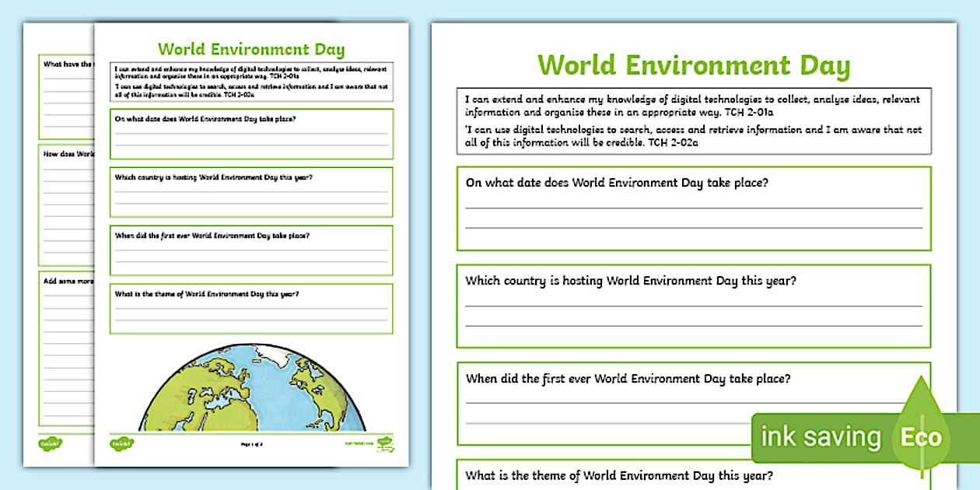Image resolution: width=980 pixels, height=490 pixels.
Task: Select the large 'Which country is hosting' answer box
Action: coord(693,306)
